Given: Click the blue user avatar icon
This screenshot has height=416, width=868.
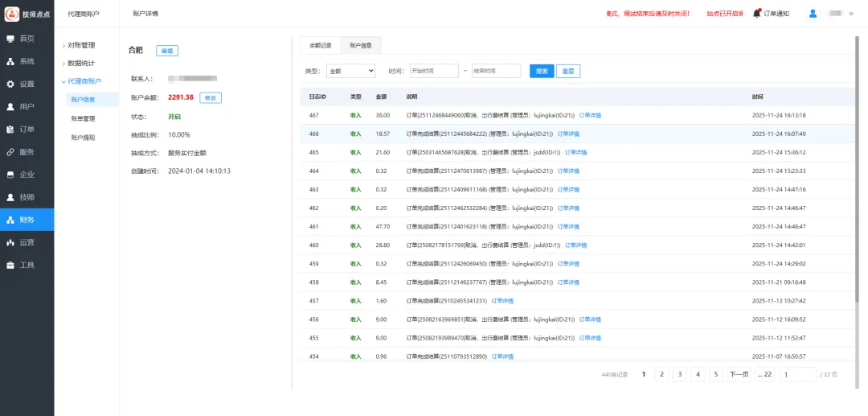Looking at the screenshot, I should pyautogui.click(x=813, y=14).
